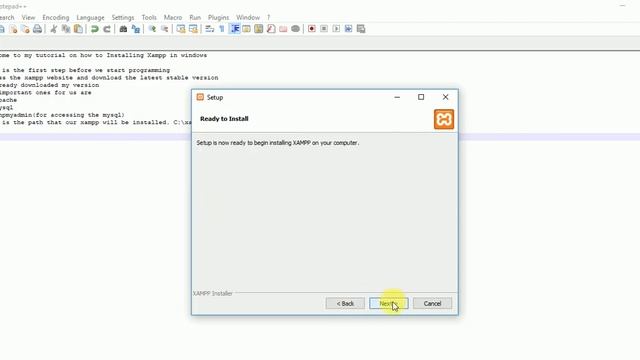Minimize the Notepad++ window
640x360 pixels.
[622, 6]
